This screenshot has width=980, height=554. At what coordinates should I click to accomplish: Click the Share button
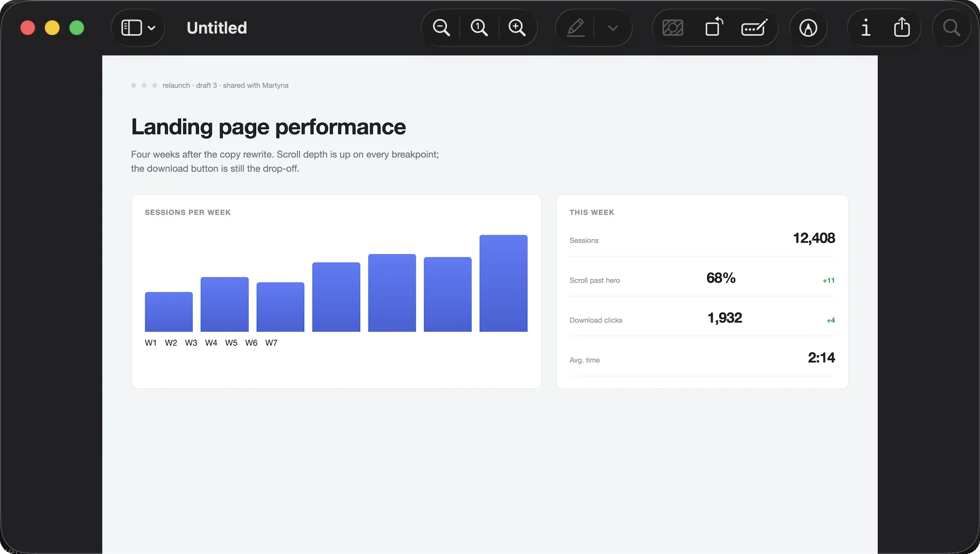coord(902,28)
